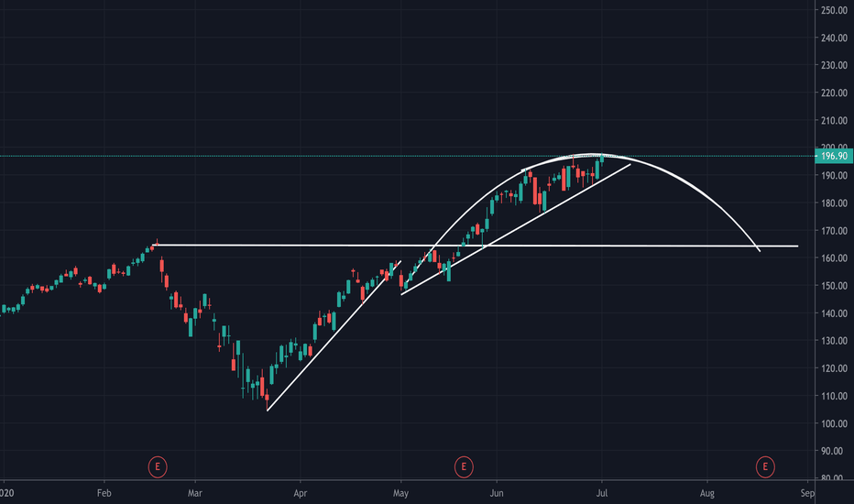Click the earnings marker in mid August
Viewport: 854px width, 504px height.
765,467
